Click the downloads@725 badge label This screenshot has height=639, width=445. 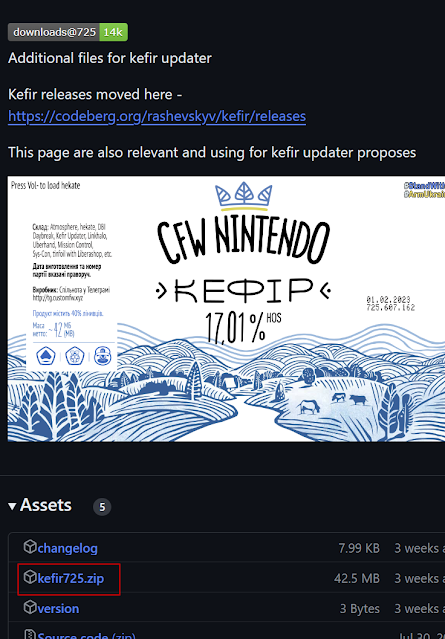(54, 32)
